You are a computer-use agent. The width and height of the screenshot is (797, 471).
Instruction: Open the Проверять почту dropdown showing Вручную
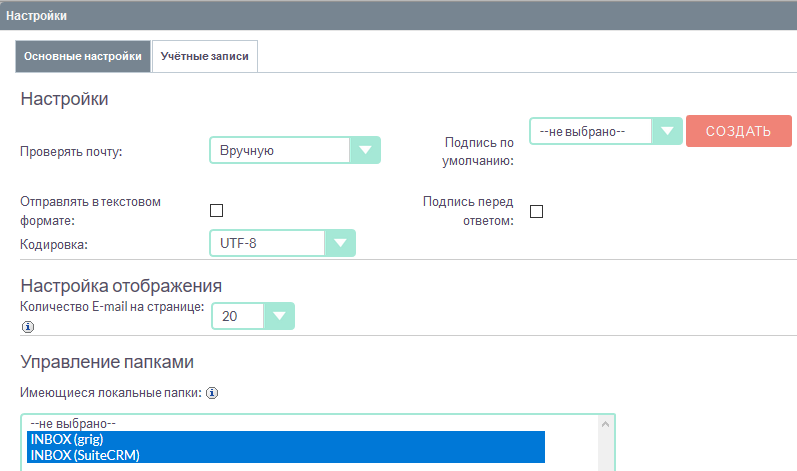[295, 150]
